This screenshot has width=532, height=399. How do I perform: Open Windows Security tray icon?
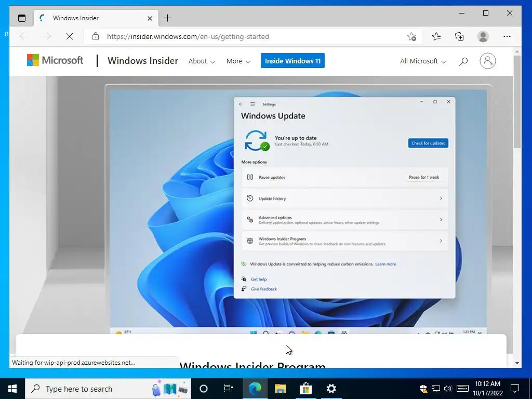click(423, 389)
